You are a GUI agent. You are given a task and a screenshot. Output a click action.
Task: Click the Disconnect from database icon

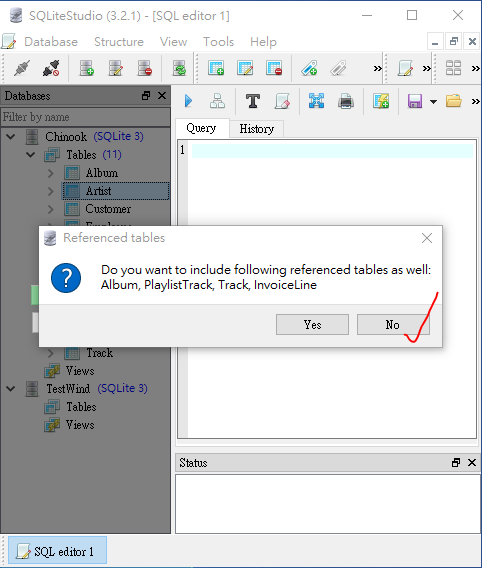pyautogui.click(x=51, y=68)
